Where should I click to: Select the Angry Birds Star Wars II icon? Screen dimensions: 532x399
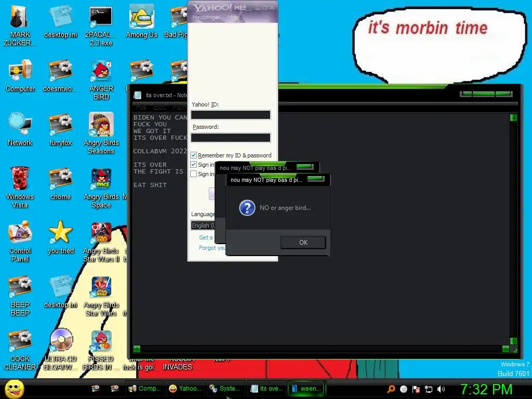pos(101,242)
